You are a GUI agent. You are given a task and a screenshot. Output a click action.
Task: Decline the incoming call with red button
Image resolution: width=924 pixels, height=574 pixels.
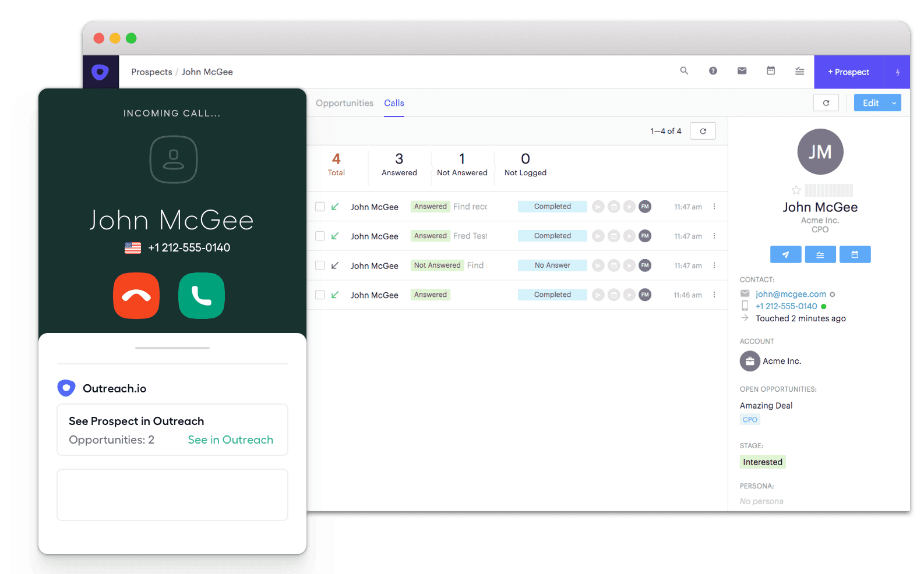click(136, 296)
